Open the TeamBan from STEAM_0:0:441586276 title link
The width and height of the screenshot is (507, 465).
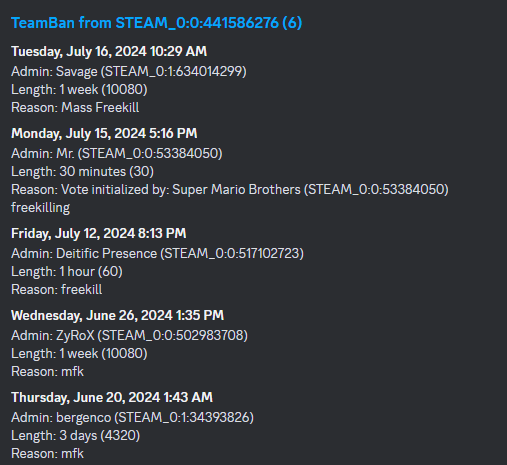(x=157, y=23)
